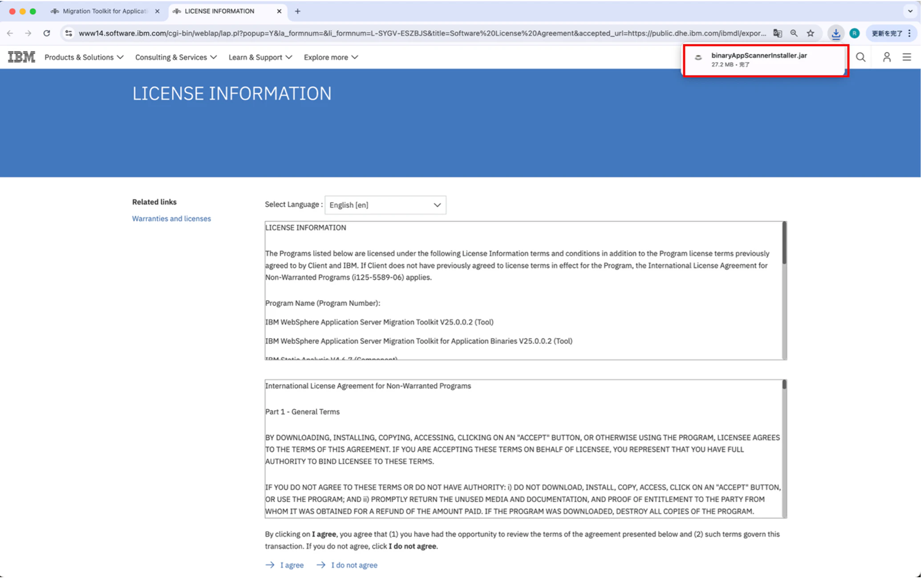Click the Part 1 - General Terms line
Screen dimensions: 924x579
pyautogui.click(x=303, y=412)
